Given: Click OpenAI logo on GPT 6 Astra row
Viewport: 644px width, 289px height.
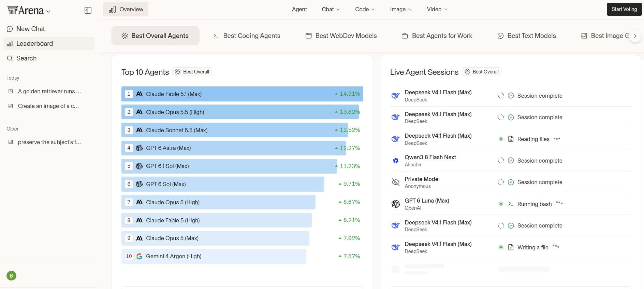Looking at the screenshot, I should point(139,148).
